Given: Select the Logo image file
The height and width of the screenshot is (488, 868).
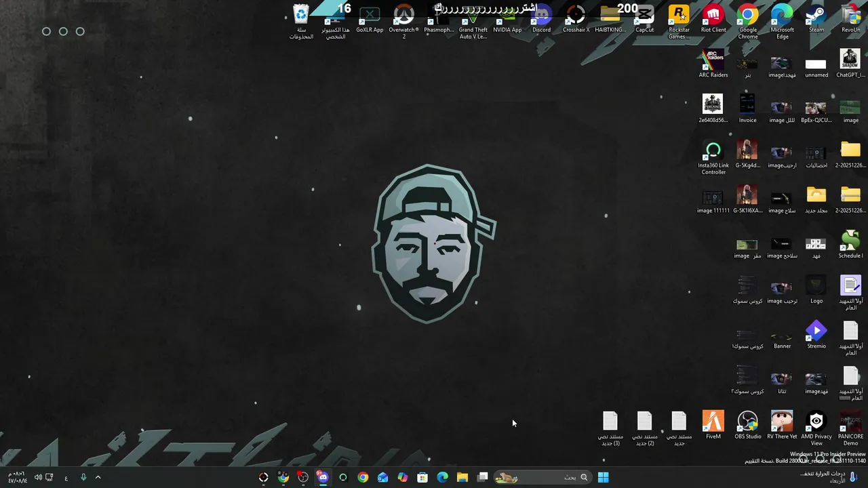Looking at the screenshot, I should tap(816, 290).
